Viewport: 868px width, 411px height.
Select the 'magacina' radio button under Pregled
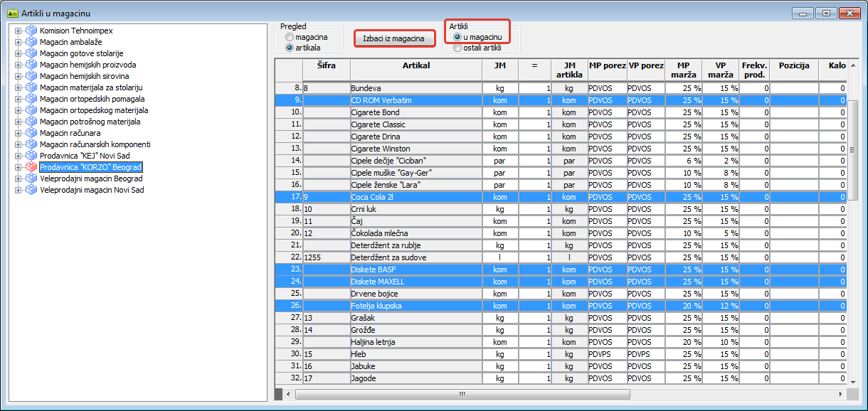pyautogui.click(x=290, y=37)
